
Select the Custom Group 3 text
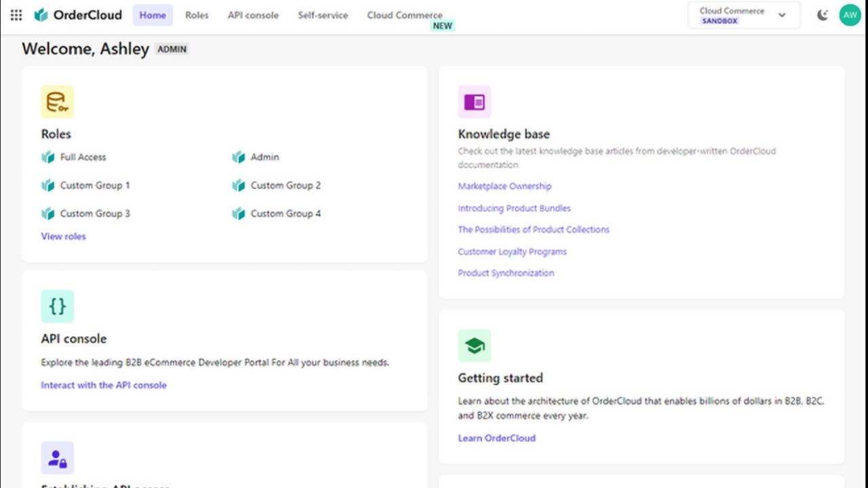pyautogui.click(x=95, y=213)
